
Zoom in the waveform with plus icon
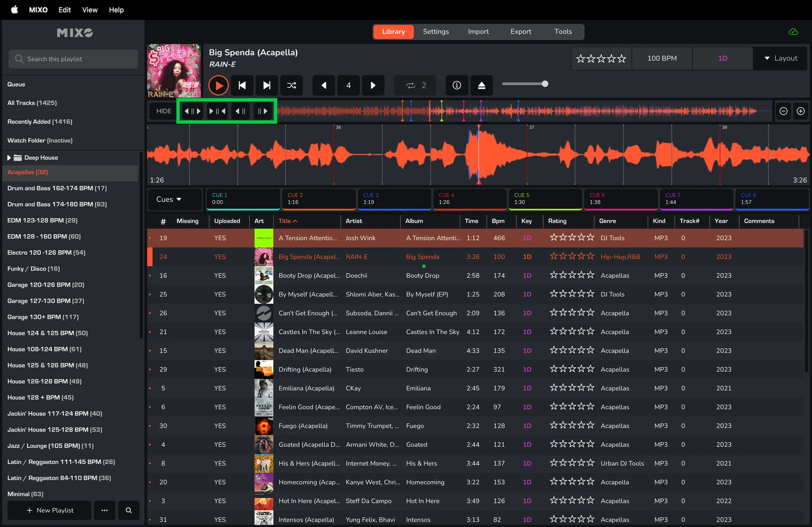pos(801,111)
